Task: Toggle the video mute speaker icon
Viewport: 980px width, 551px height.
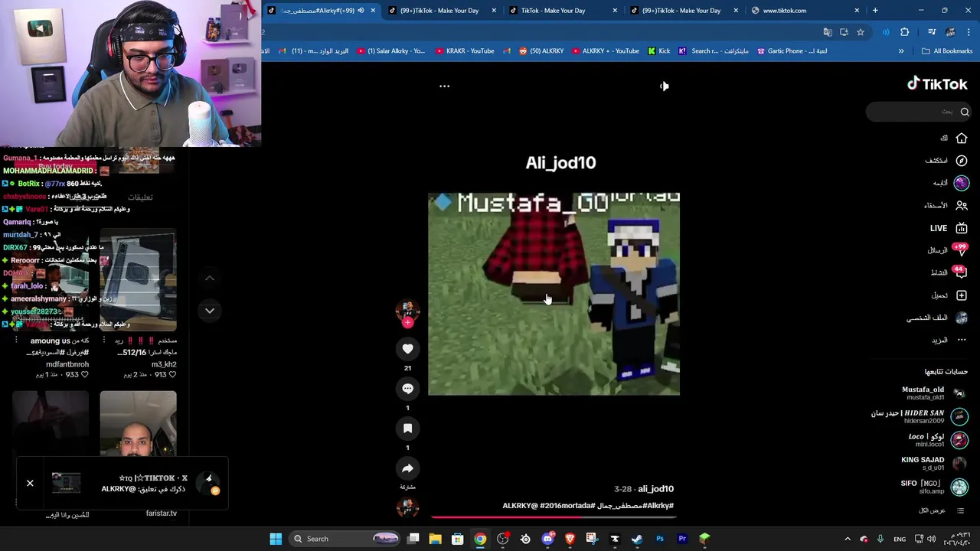Action: tap(664, 86)
